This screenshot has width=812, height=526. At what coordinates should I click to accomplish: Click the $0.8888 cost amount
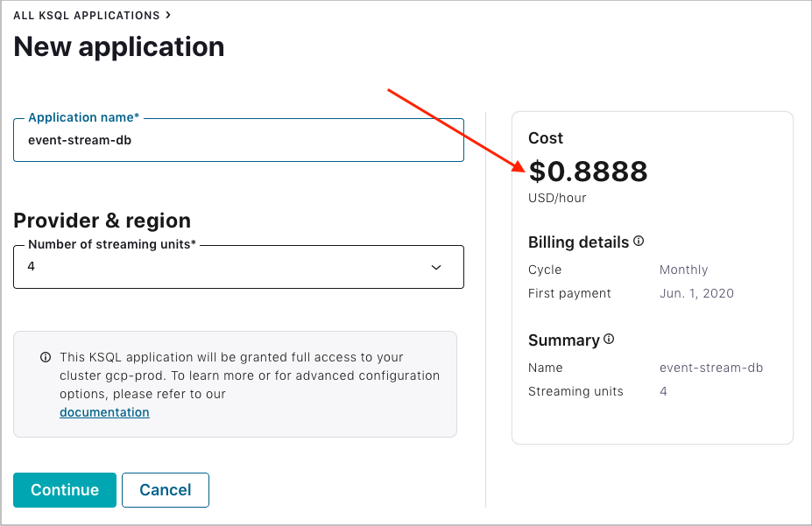[588, 172]
